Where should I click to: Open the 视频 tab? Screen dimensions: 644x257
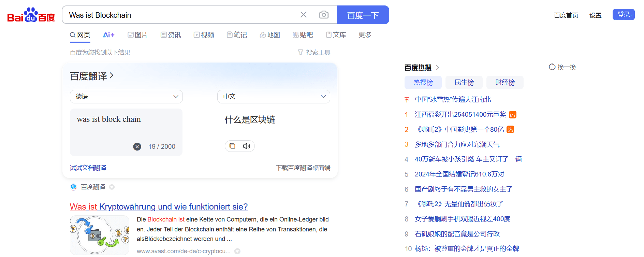point(204,35)
